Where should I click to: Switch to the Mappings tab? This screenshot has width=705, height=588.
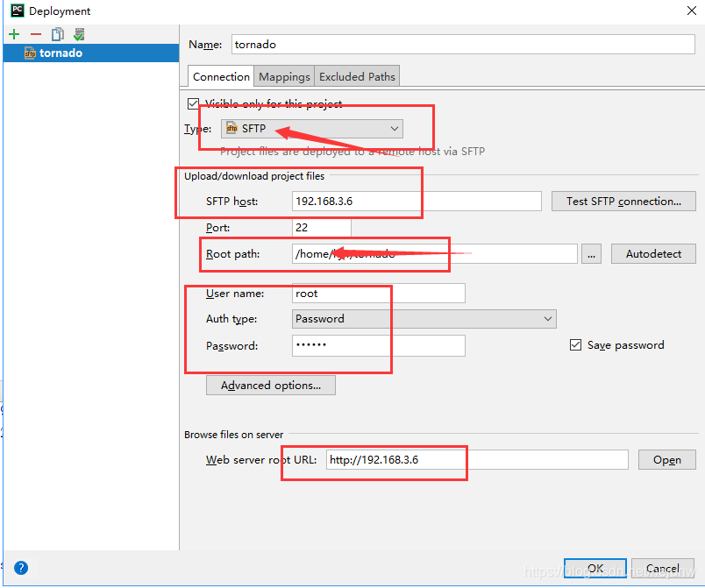(x=283, y=76)
